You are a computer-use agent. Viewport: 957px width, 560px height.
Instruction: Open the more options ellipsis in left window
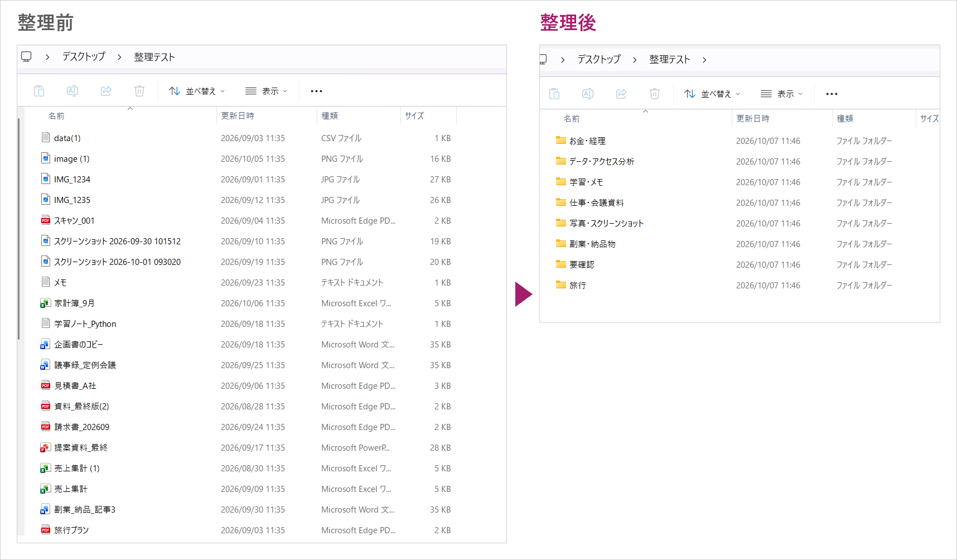(316, 91)
